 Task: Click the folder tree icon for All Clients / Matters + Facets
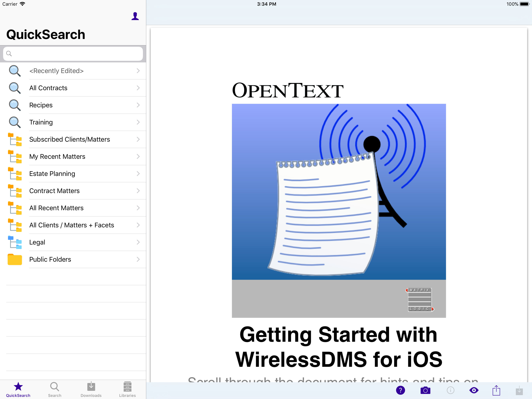point(15,225)
